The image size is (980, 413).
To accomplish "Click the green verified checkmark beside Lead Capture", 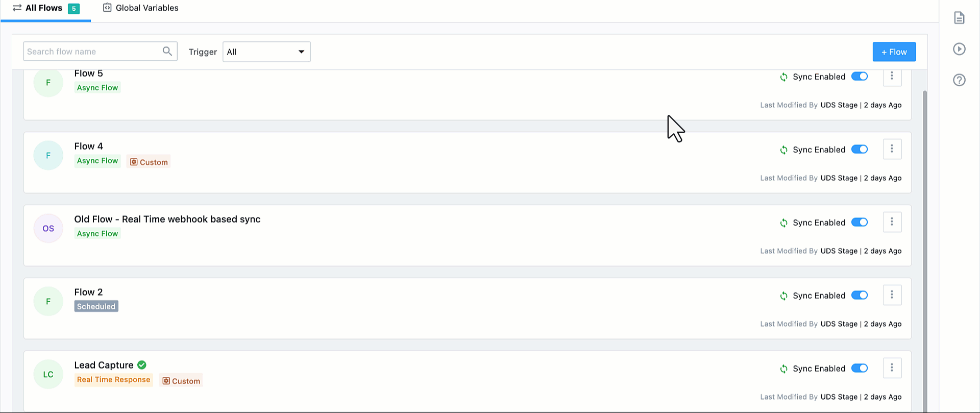I will [142, 365].
